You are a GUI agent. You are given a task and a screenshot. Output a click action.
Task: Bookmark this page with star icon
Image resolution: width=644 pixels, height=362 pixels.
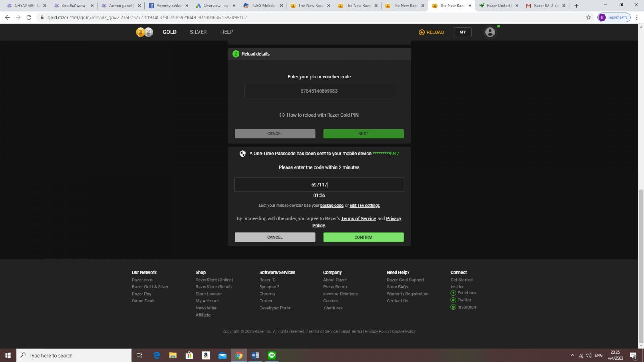pos(588,17)
